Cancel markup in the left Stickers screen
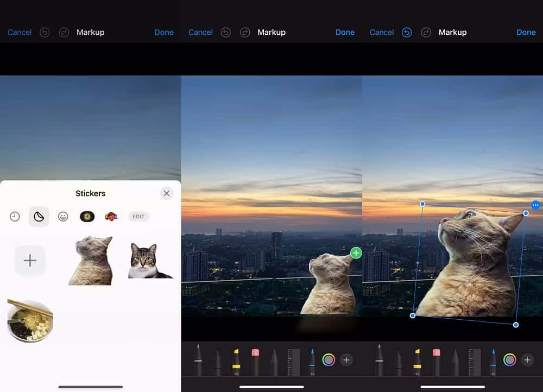Screen dimensions: 543x392 coord(20,32)
